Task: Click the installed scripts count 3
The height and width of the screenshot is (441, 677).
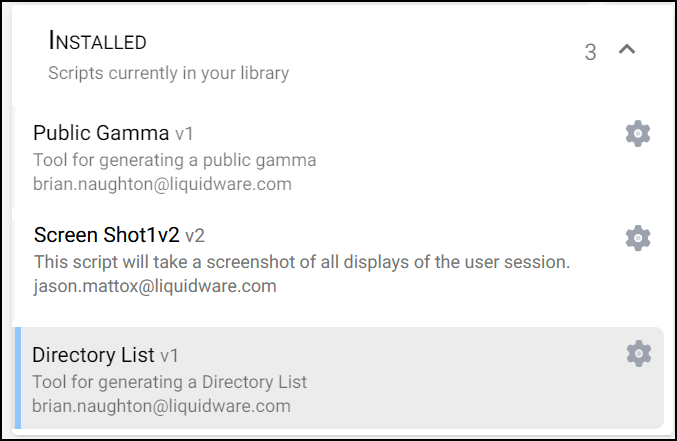Action: pyautogui.click(x=590, y=52)
